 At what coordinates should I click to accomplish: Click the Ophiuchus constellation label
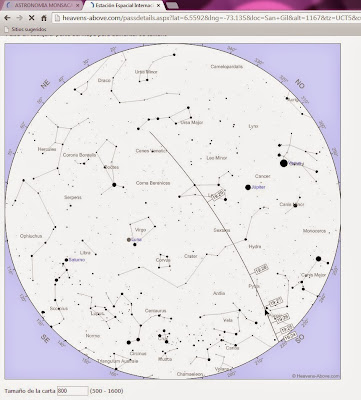pyautogui.click(x=31, y=236)
